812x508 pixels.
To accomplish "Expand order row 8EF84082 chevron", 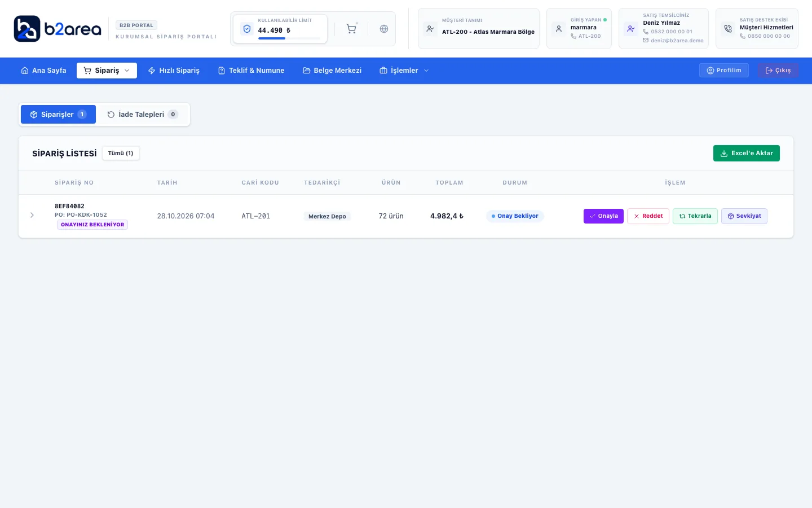I will tap(32, 215).
